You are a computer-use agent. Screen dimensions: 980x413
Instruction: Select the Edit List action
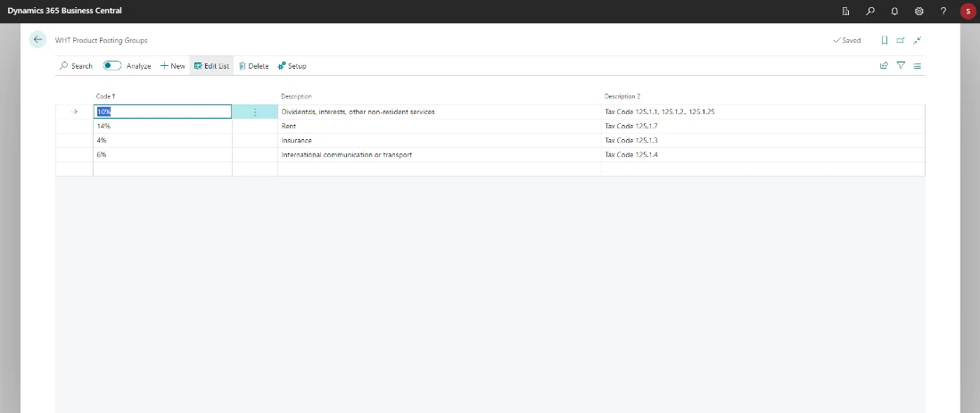tap(211, 66)
